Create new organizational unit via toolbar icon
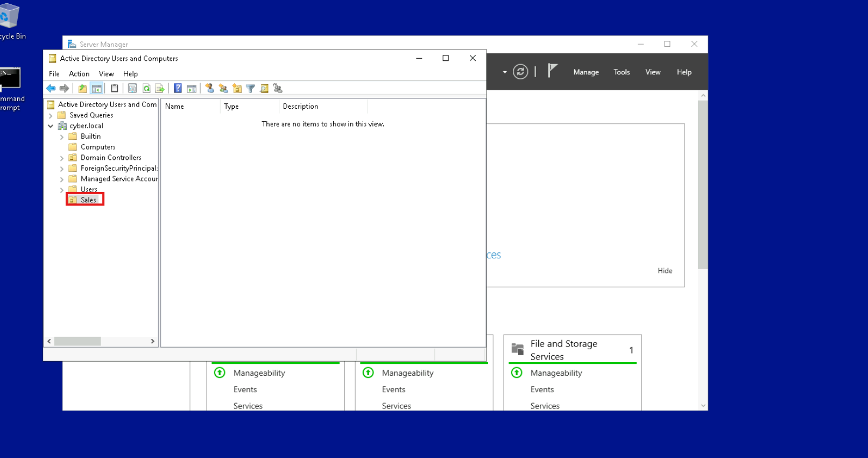Viewport: 868px width, 458px height. pyautogui.click(x=237, y=88)
